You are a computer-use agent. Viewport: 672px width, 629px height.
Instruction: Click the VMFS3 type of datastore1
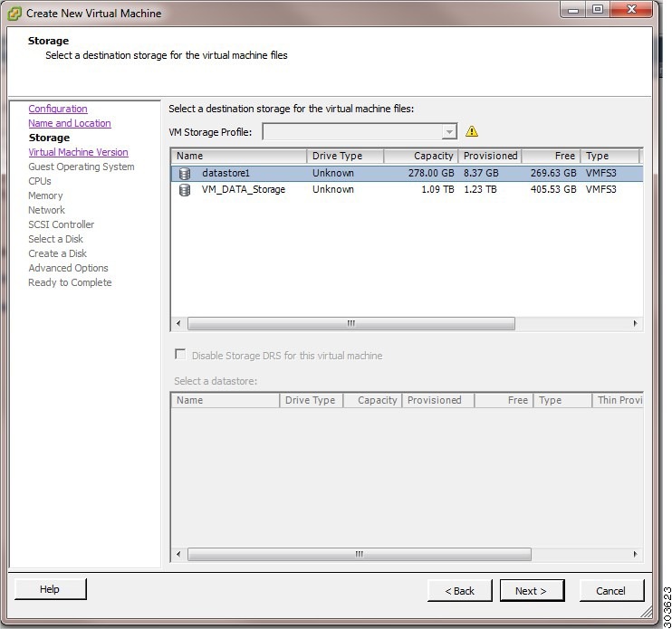(600, 173)
